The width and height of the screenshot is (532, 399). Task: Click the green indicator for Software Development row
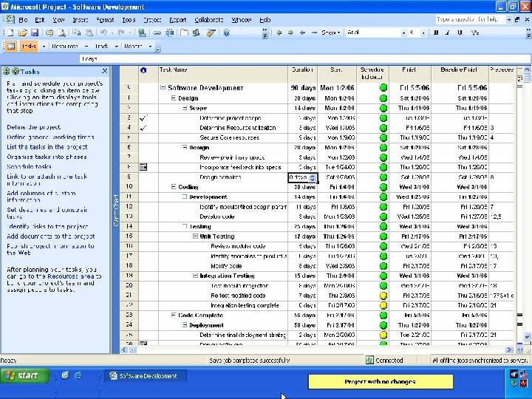[383, 88]
